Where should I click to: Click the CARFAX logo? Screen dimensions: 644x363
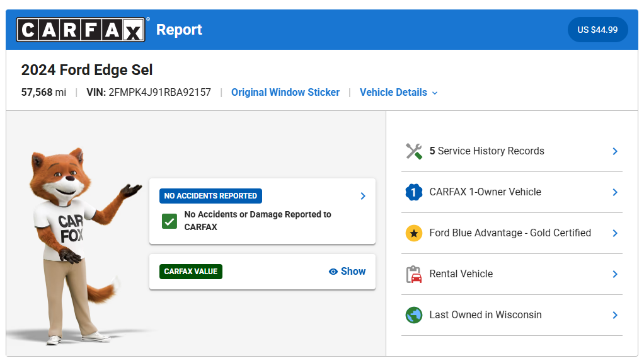pos(81,30)
